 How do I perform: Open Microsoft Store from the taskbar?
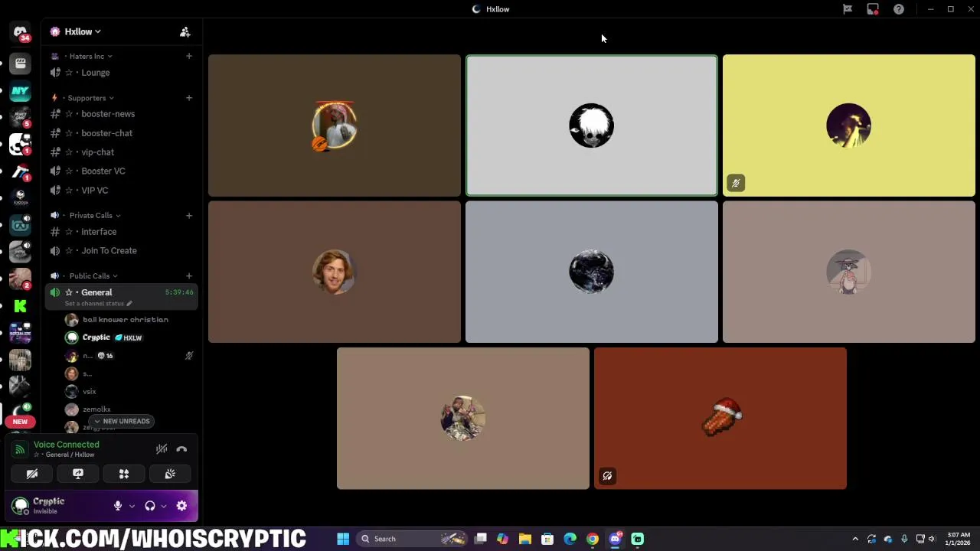[547, 539]
